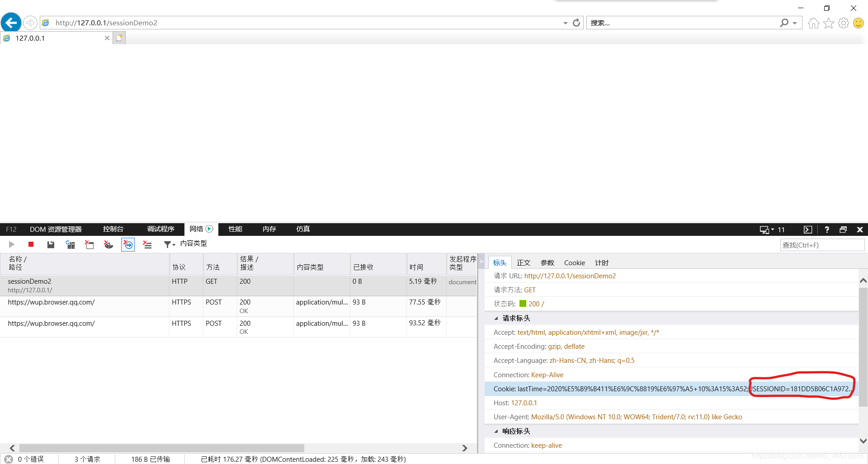Select the Cookie details tab

(x=574, y=262)
